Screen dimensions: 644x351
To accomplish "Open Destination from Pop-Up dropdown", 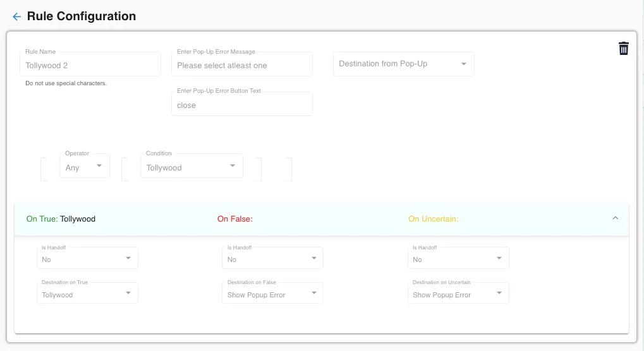I will [x=404, y=64].
